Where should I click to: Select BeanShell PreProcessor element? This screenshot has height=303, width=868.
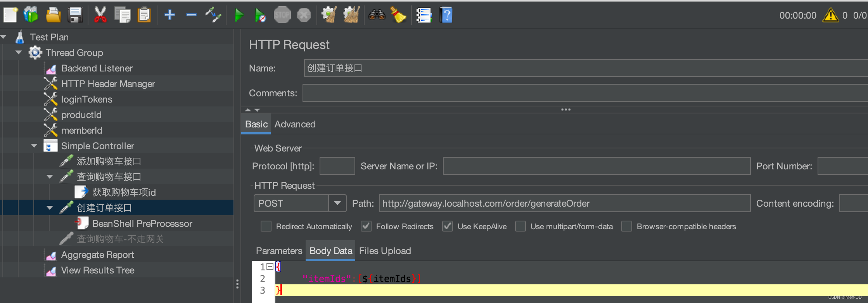(142, 223)
